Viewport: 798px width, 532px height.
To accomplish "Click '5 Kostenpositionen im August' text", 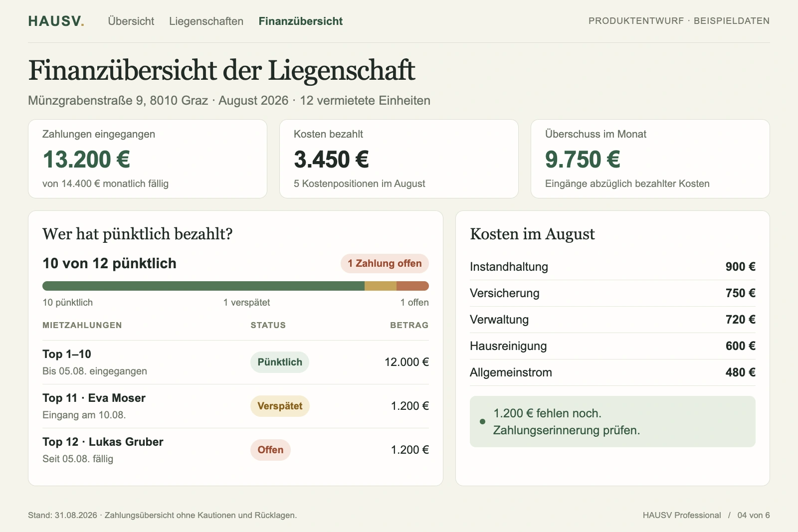I will coord(359,183).
